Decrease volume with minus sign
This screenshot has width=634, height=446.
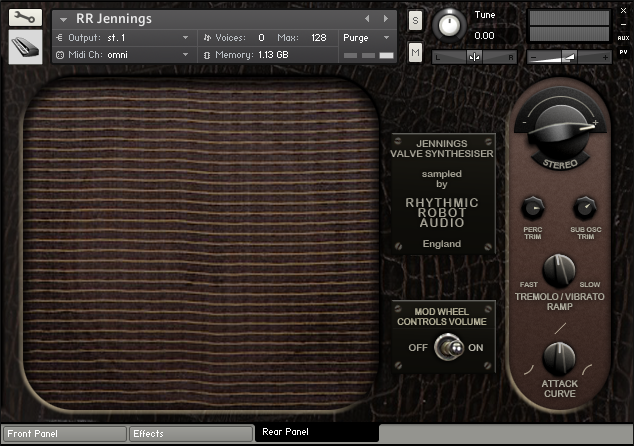(x=534, y=58)
